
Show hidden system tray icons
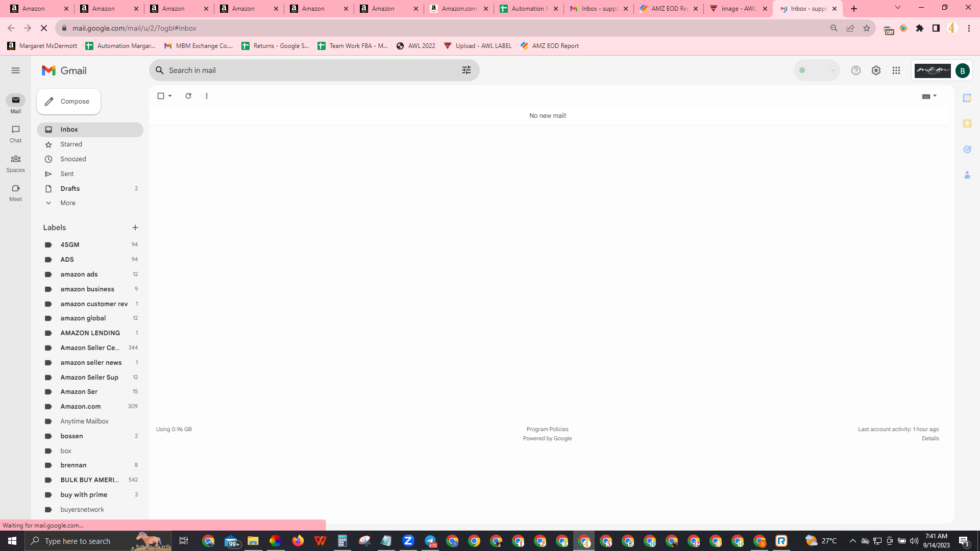click(852, 541)
